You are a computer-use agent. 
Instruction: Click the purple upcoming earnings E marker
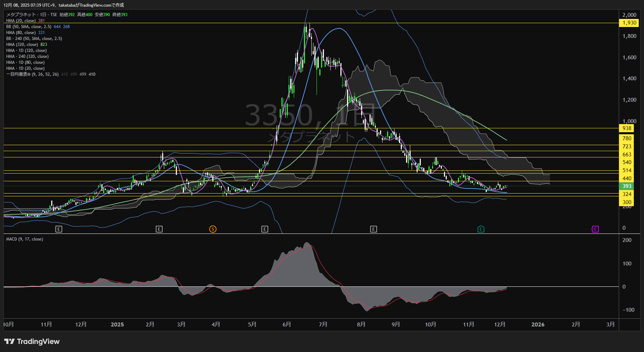tap(595, 229)
